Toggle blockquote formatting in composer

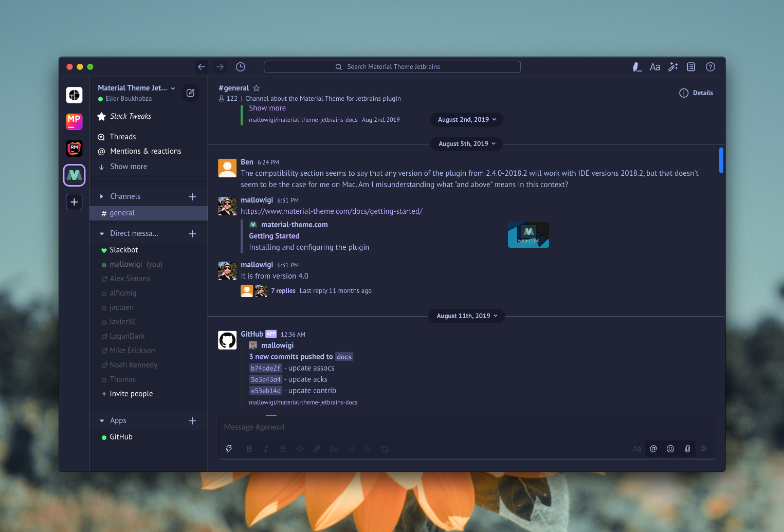pos(367,449)
